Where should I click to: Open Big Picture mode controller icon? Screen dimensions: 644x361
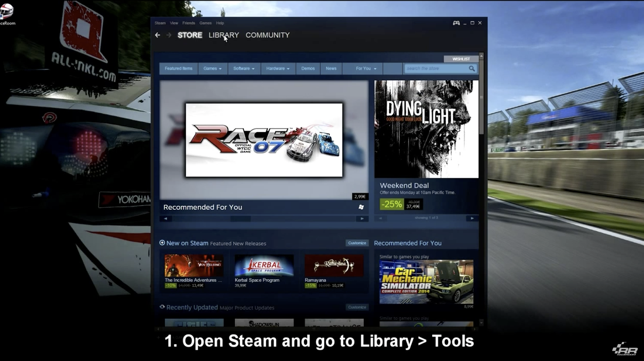click(x=456, y=23)
